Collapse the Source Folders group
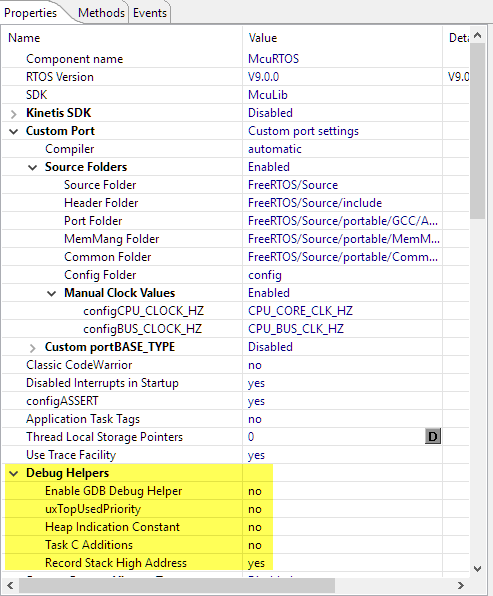This screenshot has width=493, height=596. point(33,168)
